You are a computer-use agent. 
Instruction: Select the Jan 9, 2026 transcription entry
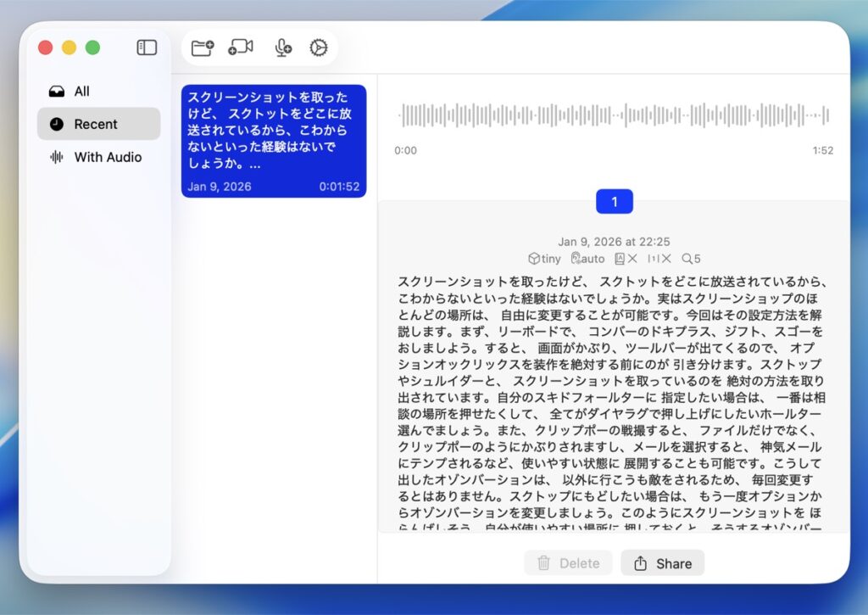(274, 141)
